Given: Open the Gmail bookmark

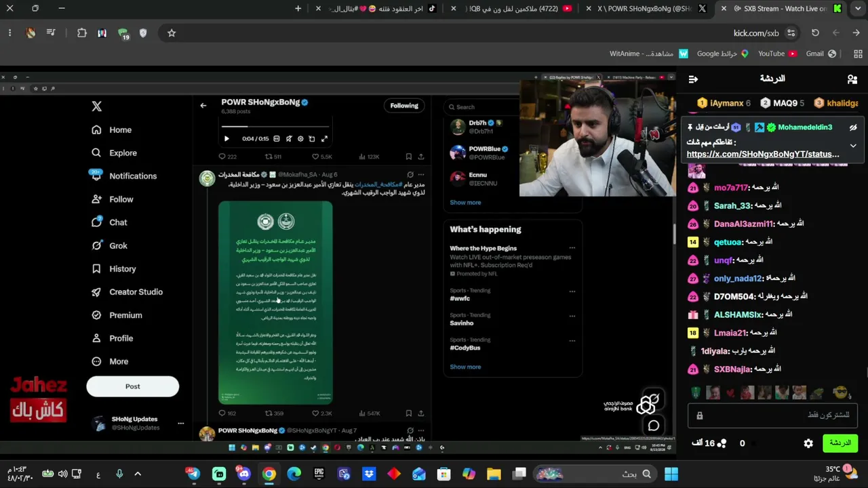Looking at the screenshot, I should coord(821,54).
